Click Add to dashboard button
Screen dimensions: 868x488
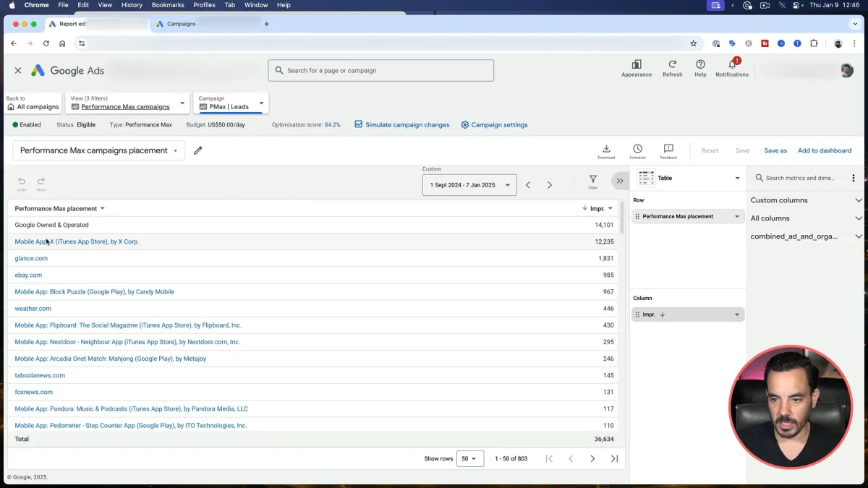click(825, 150)
